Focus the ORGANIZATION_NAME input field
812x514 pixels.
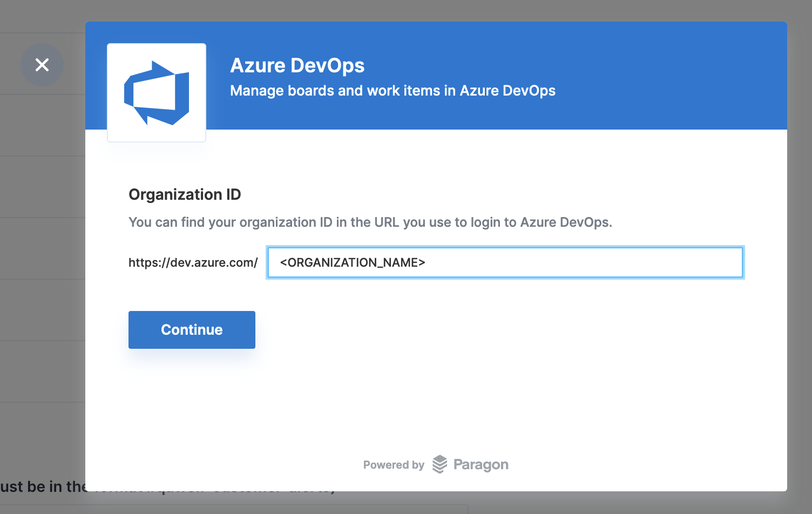(x=505, y=262)
